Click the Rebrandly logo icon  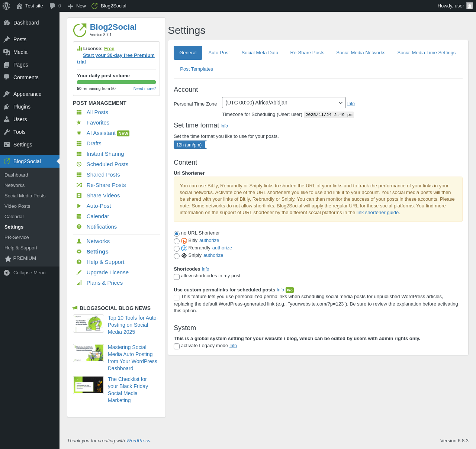point(184,248)
